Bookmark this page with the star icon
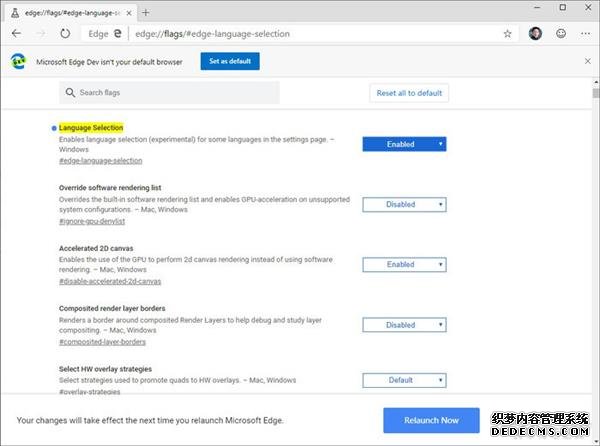 click(x=507, y=34)
